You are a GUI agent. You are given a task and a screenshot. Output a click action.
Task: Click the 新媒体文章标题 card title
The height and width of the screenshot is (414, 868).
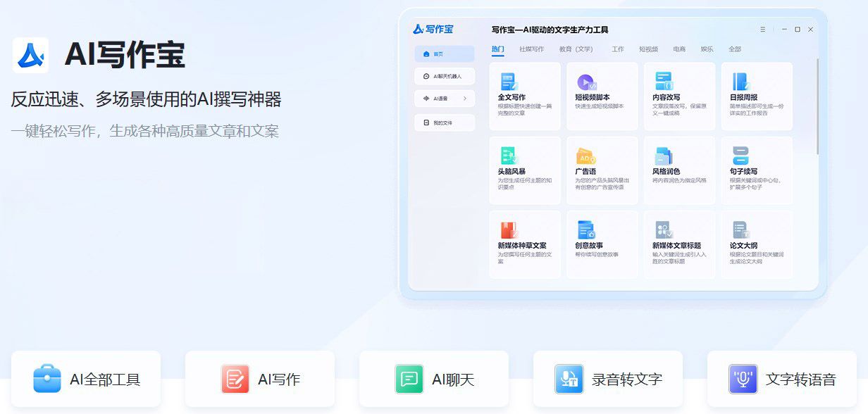[x=677, y=246]
